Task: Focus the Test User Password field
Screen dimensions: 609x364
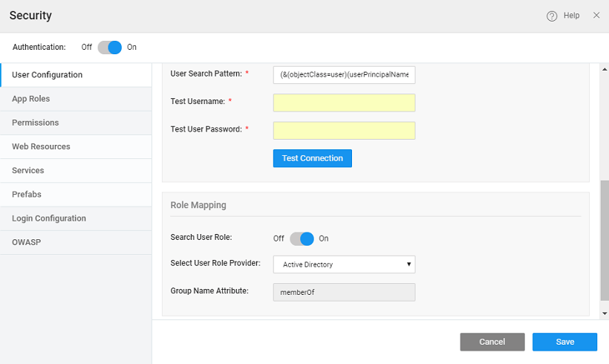Action: (x=344, y=131)
